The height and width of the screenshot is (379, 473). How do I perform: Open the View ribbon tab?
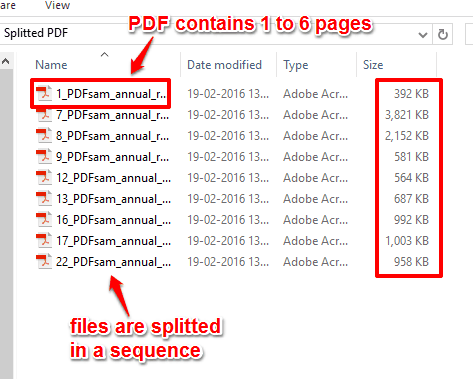click(x=57, y=5)
